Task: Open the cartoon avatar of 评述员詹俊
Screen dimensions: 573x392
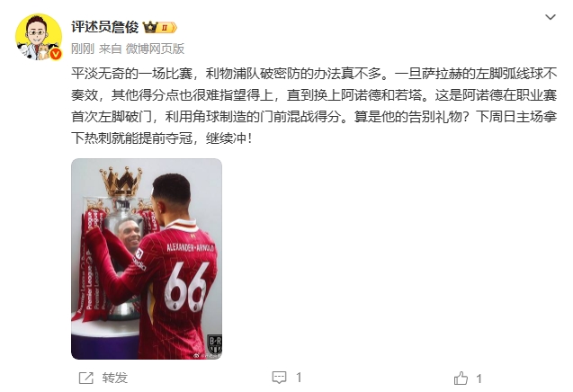Action: coord(39,37)
